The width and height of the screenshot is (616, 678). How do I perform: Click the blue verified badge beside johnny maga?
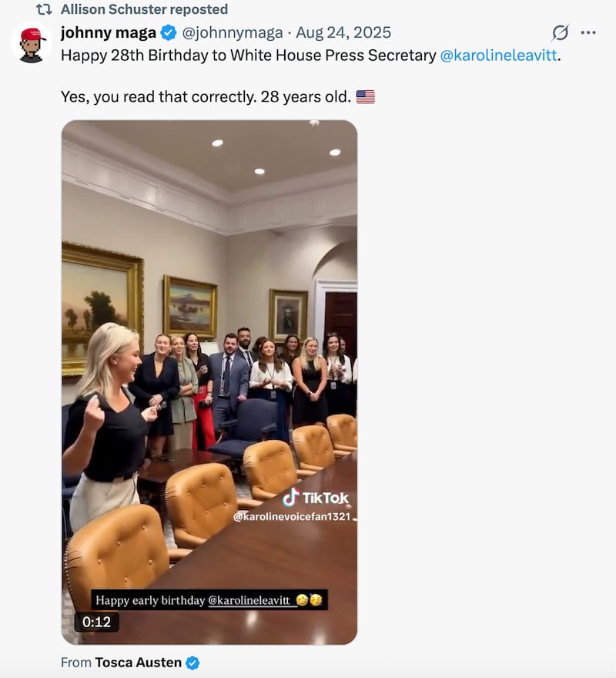(x=168, y=32)
